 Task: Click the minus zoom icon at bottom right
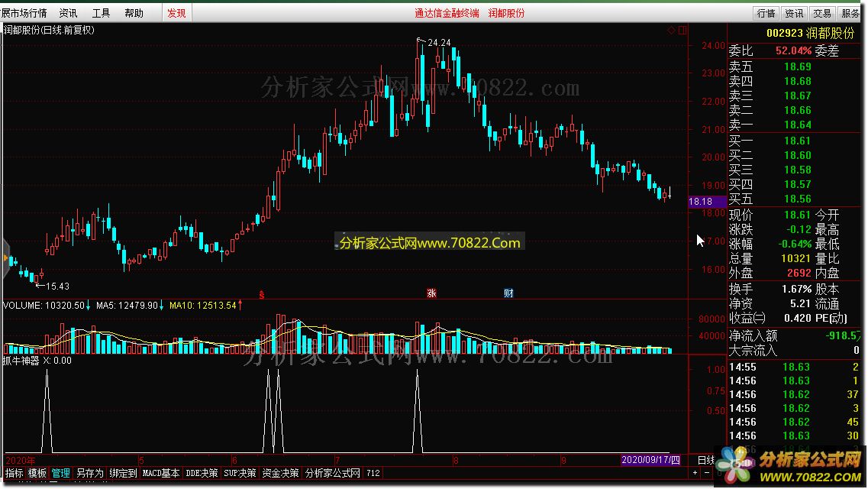click(x=707, y=473)
